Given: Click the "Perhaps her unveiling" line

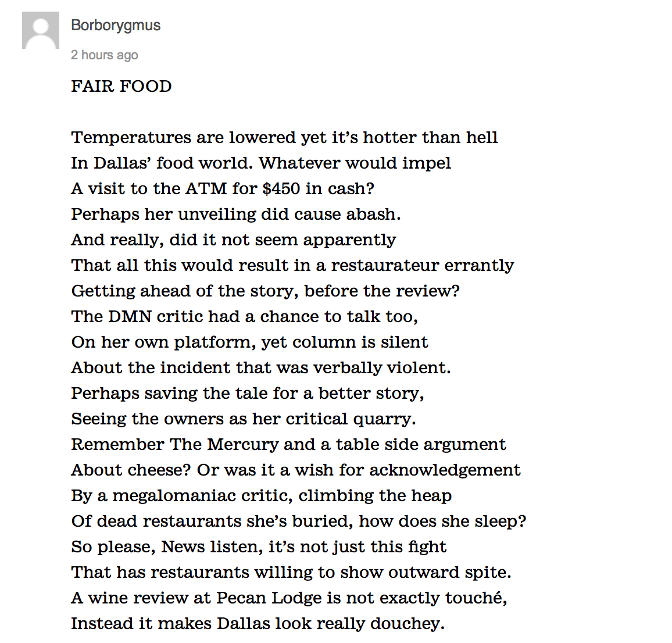Looking at the screenshot, I should coord(235,215).
